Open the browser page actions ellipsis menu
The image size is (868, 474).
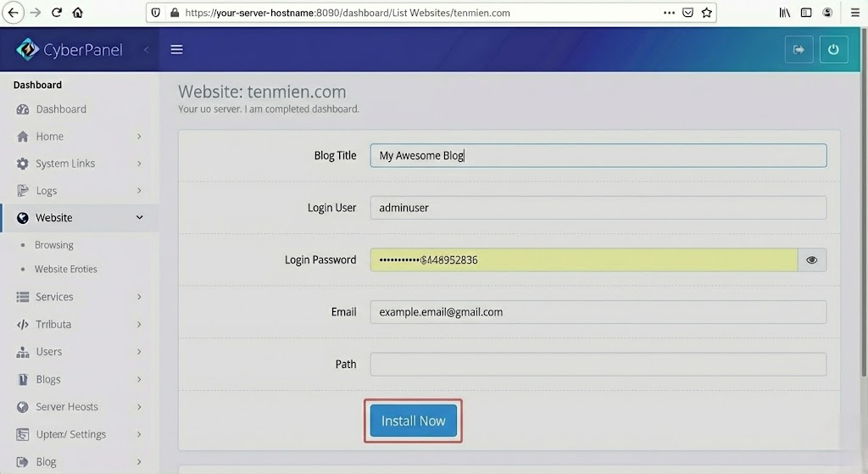pos(670,13)
